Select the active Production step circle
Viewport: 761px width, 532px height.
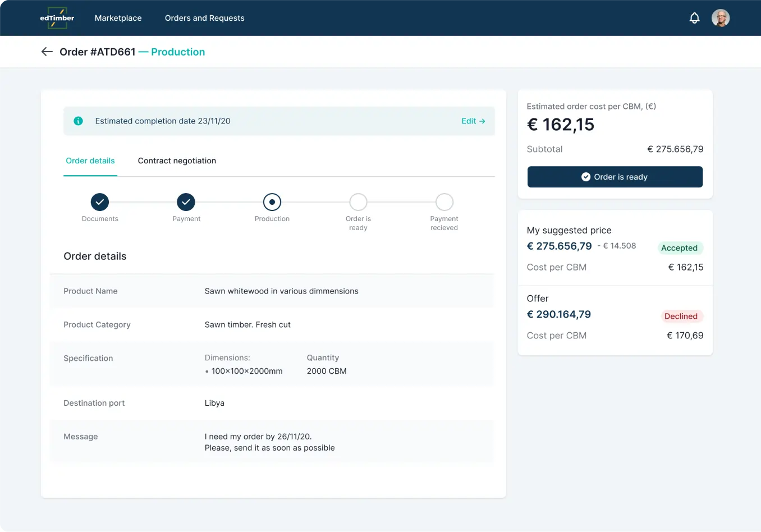(x=272, y=202)
